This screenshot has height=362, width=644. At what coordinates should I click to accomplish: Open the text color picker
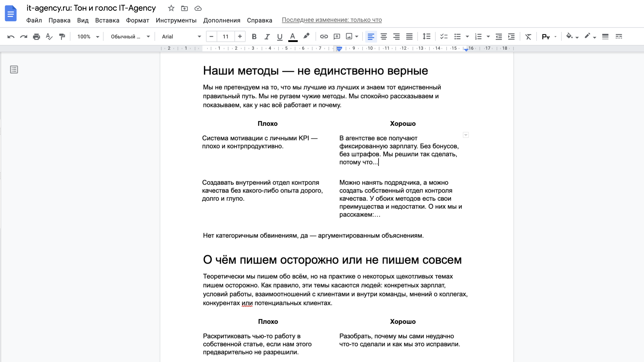click(x=293, y=37)
